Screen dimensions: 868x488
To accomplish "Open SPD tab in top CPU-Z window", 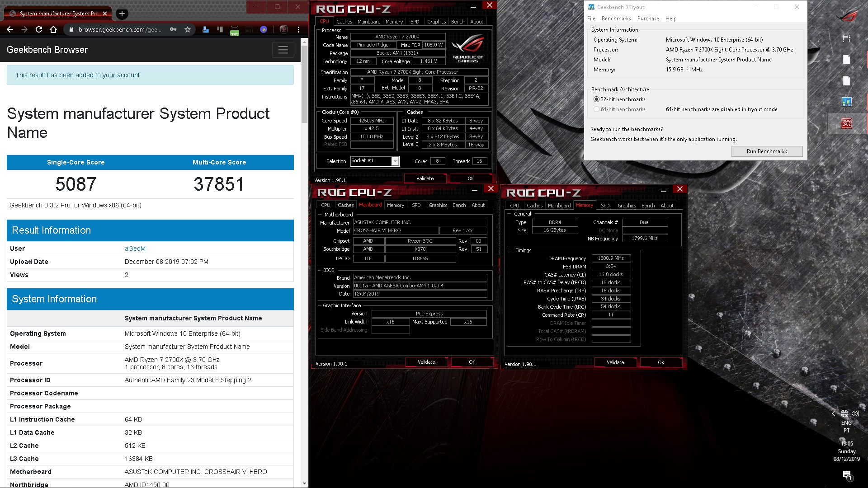I will [415, 22].
